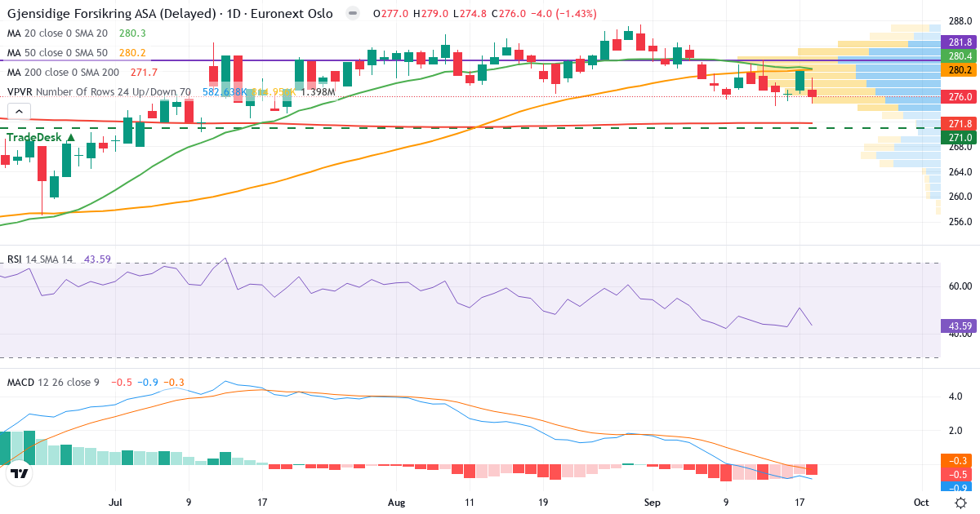Click the RSI value label 43.59 on axis
Viewport: 980px width, 514px height.
tap(960, 326)
